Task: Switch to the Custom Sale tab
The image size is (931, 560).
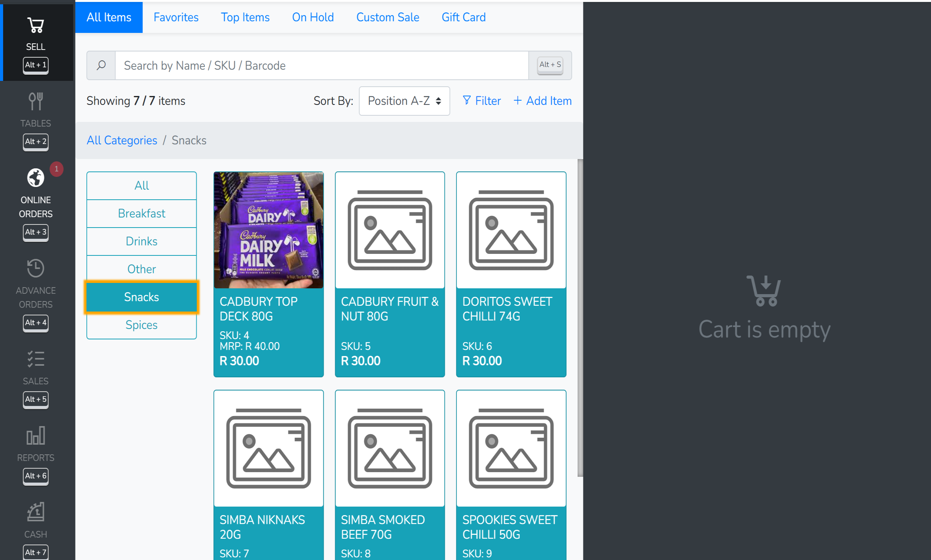Action: (x=387, y=17)
